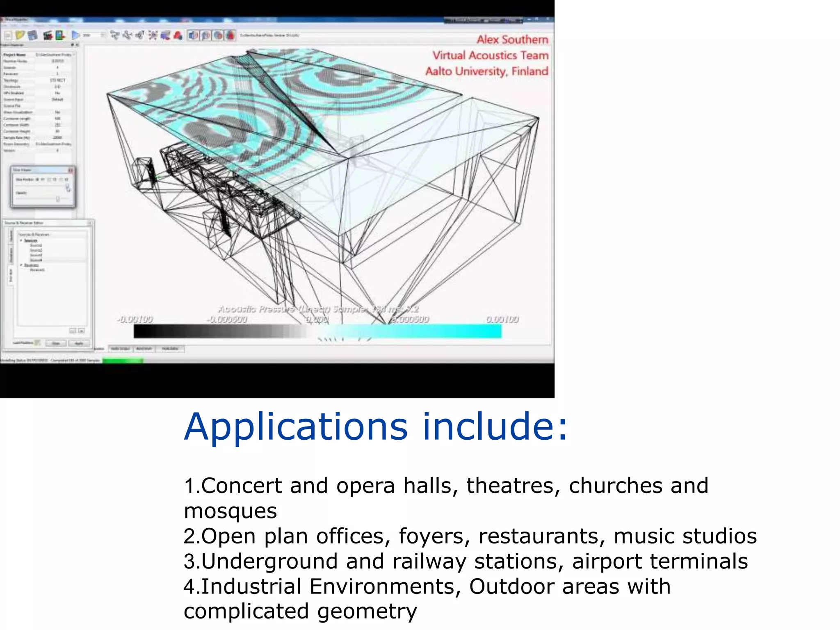Click the stepper beside the sample count field
840x630 pixels.
pos(103,36)
